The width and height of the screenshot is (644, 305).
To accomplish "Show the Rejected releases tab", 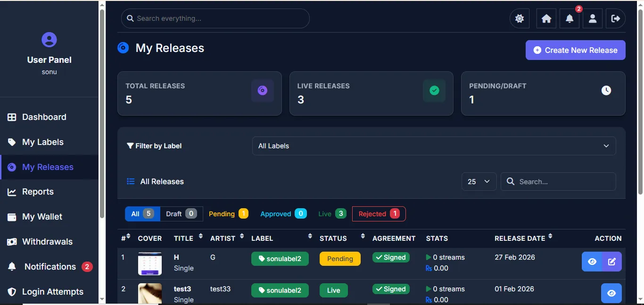I will point(379,214).
